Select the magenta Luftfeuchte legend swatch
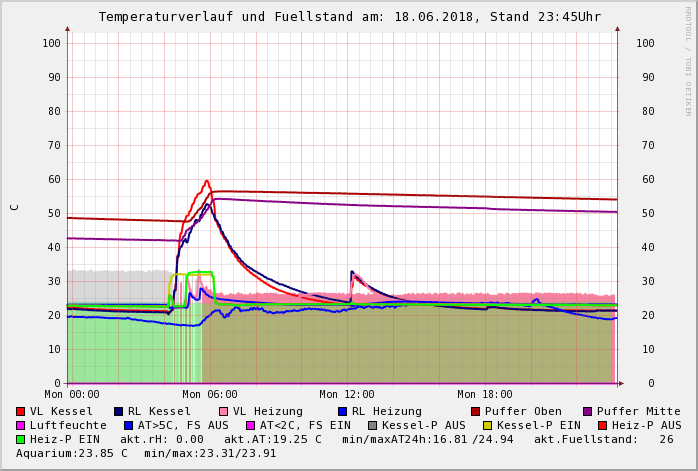Screen dimensions: 698x471 pos(21,425)
